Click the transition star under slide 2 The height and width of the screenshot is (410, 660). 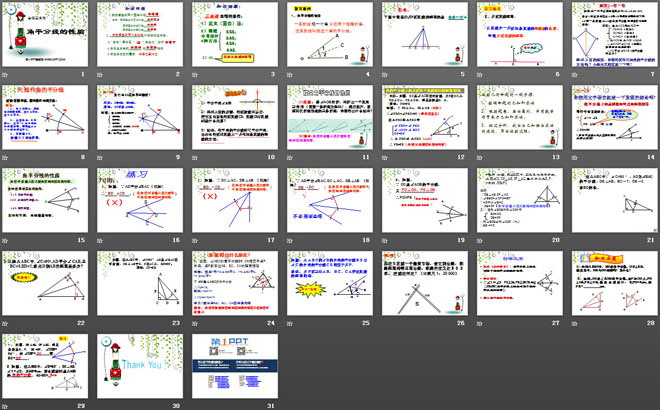(x=100, y=76)
